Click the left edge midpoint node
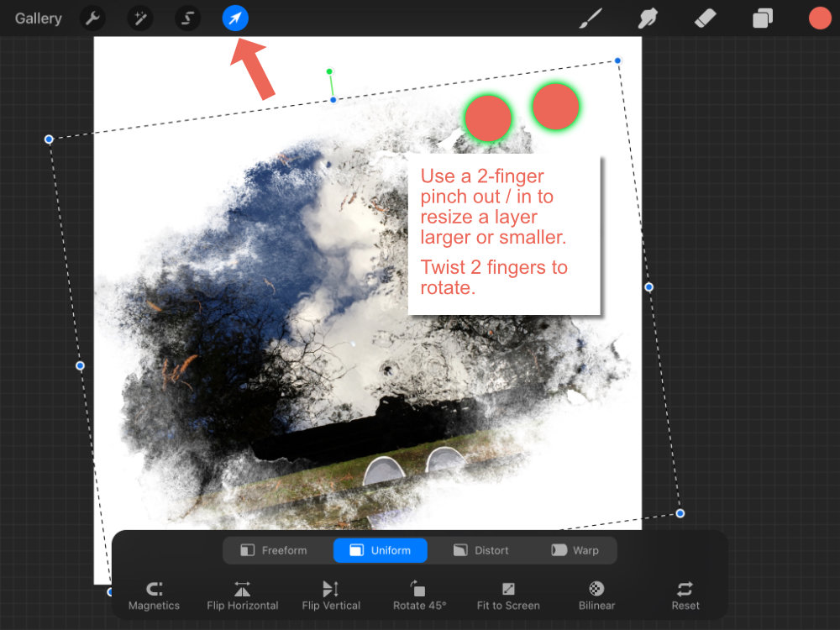Screen dimensions: 840x630 (x=80, y=365)
